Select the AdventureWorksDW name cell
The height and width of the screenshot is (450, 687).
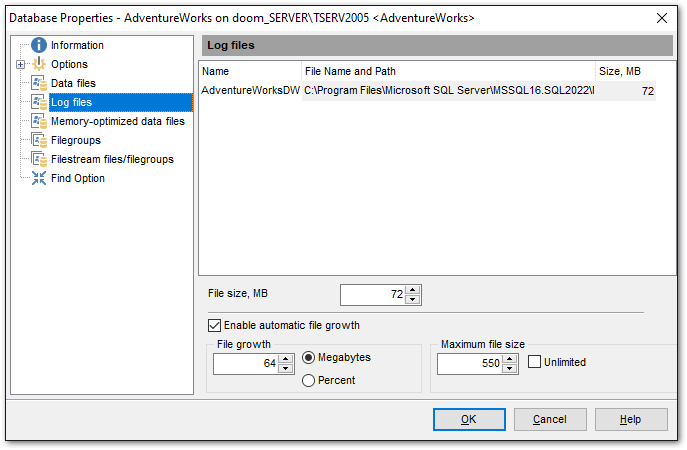[250, 91]
